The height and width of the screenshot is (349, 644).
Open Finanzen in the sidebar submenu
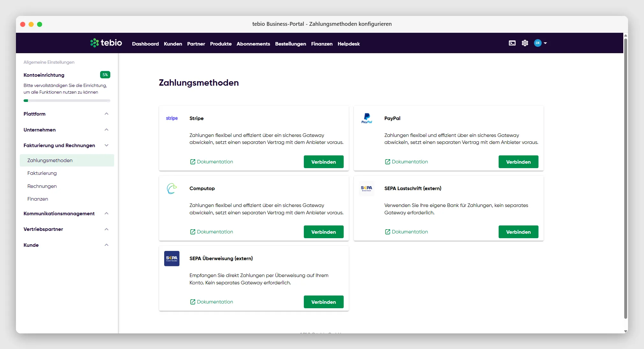click(38, 199)
